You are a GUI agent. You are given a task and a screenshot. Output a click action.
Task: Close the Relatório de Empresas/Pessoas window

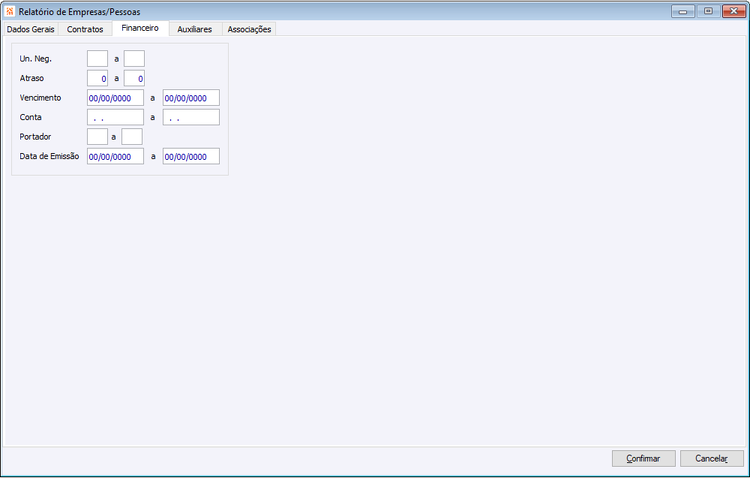pyautogui.click(x=734, y=11)
